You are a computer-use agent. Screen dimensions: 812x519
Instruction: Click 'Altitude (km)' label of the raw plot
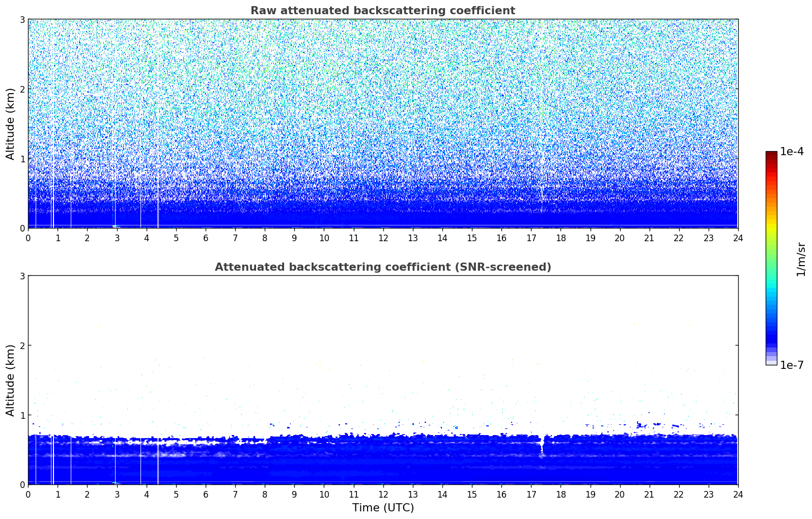point(11,124)
